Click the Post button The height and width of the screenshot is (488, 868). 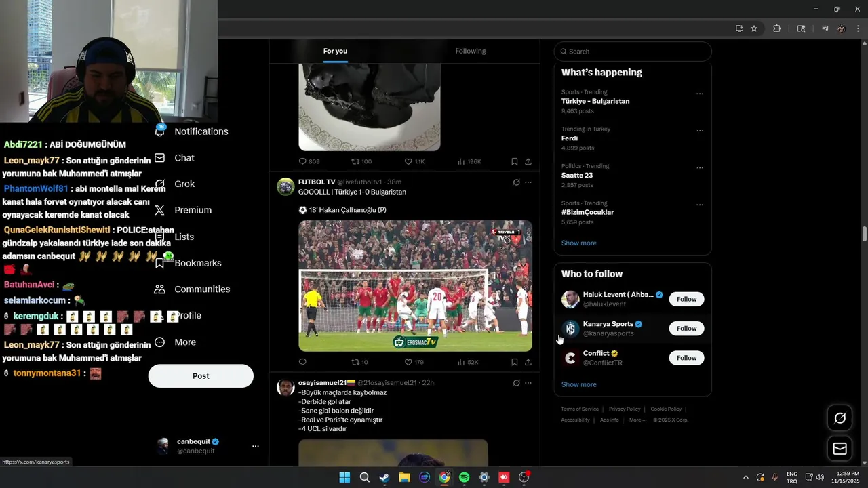(x=201, y=376)
